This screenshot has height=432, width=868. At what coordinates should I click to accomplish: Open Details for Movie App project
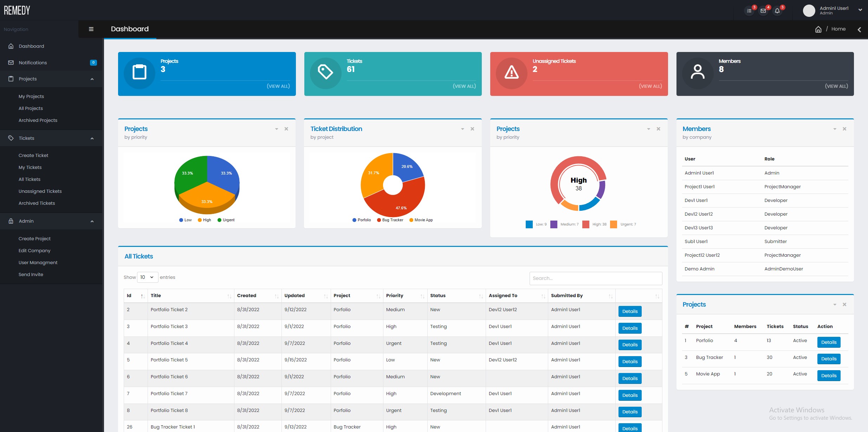(829, 376)
